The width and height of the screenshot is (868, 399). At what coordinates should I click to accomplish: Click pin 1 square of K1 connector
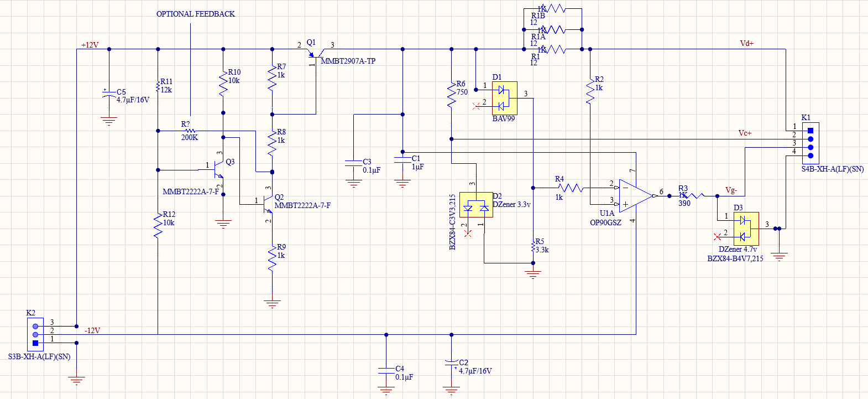click(x=811, y=131)
